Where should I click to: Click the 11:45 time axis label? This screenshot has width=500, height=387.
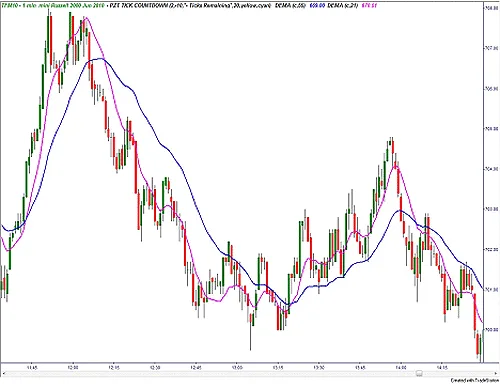pyautogui.click(x=32, y=367)
